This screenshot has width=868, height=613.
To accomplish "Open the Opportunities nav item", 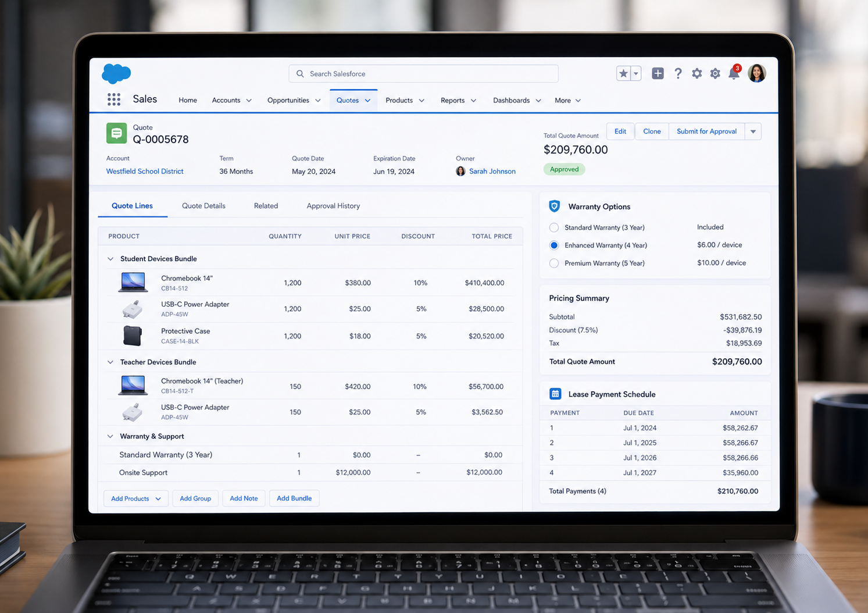I will tap(288, 101).
